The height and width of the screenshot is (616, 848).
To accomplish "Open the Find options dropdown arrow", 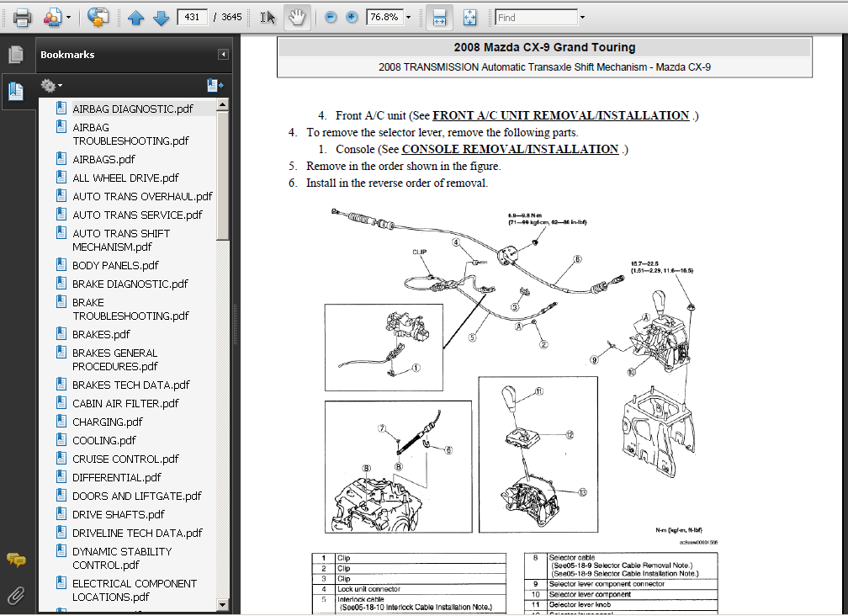I will 582,18.
